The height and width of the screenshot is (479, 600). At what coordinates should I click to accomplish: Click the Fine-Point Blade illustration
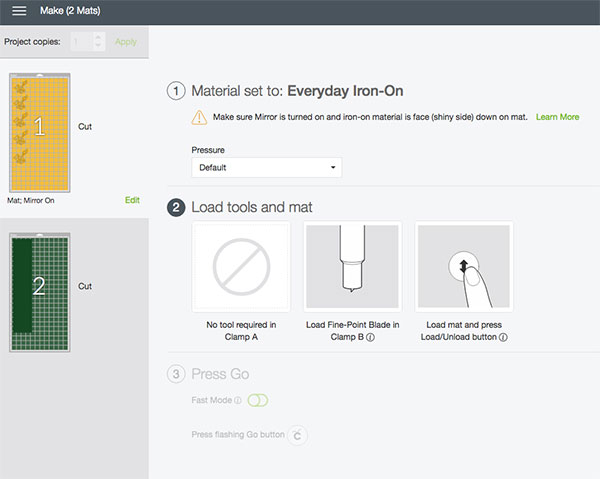[x=352, y=267]
